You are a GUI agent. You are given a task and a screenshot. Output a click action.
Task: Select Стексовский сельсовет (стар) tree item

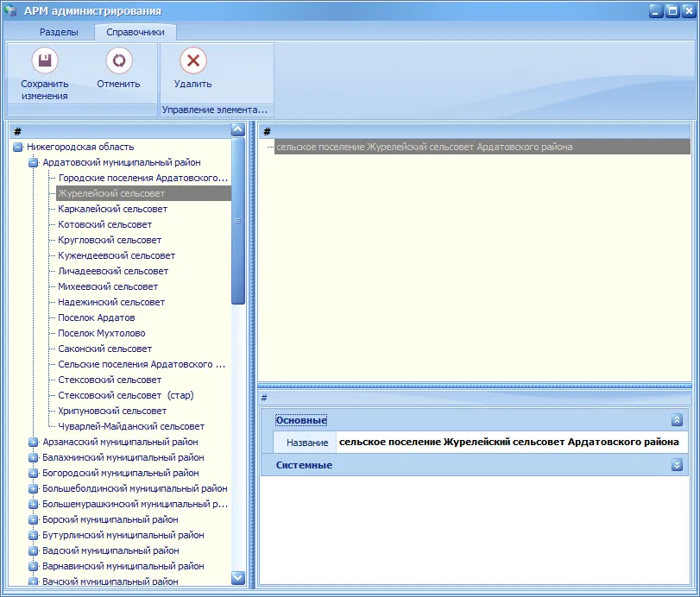[126, 395]
